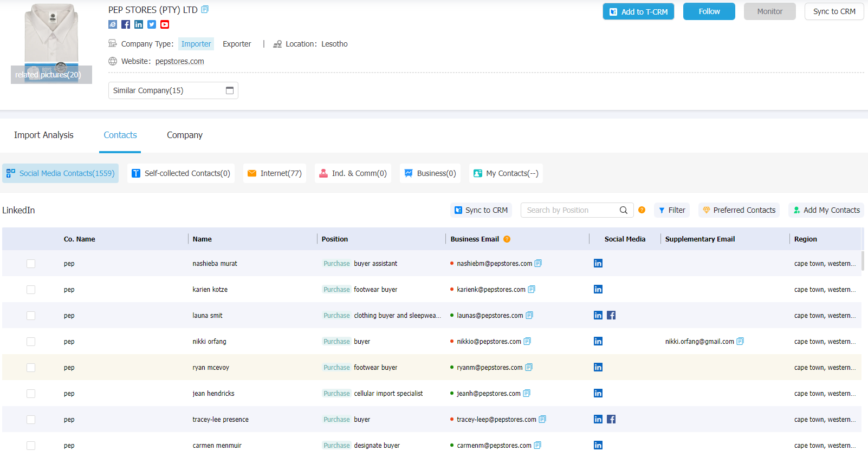Copy company name icon next to PEP STORES

205,10
